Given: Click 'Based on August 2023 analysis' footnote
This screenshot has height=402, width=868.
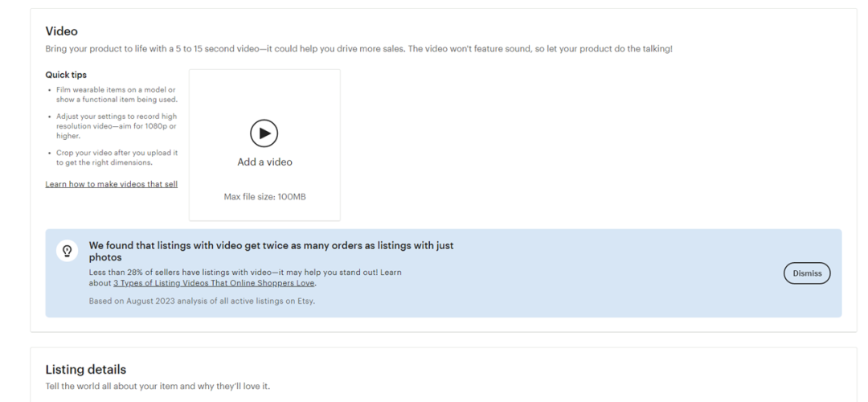Looking at the screenshot, I should tap(202, 301).
